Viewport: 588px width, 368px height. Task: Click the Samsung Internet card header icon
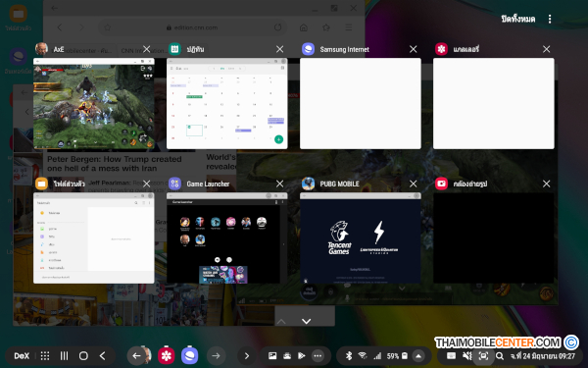[x=309, y=49]
